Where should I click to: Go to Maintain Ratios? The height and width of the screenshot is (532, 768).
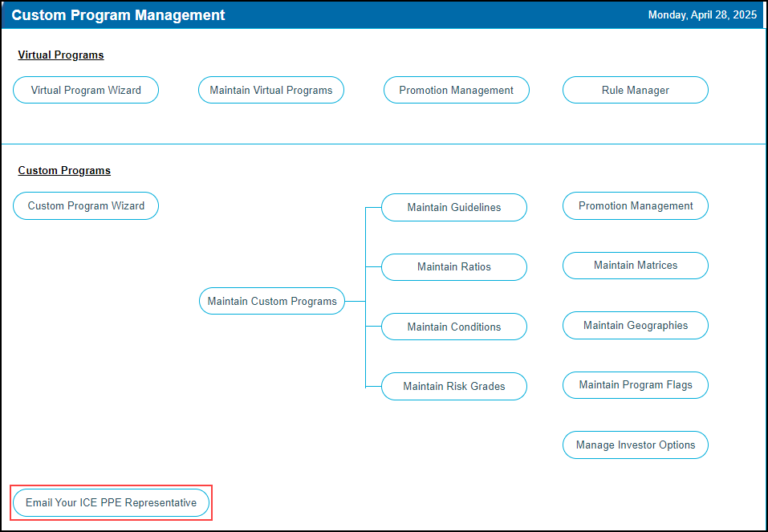point(454,267)
